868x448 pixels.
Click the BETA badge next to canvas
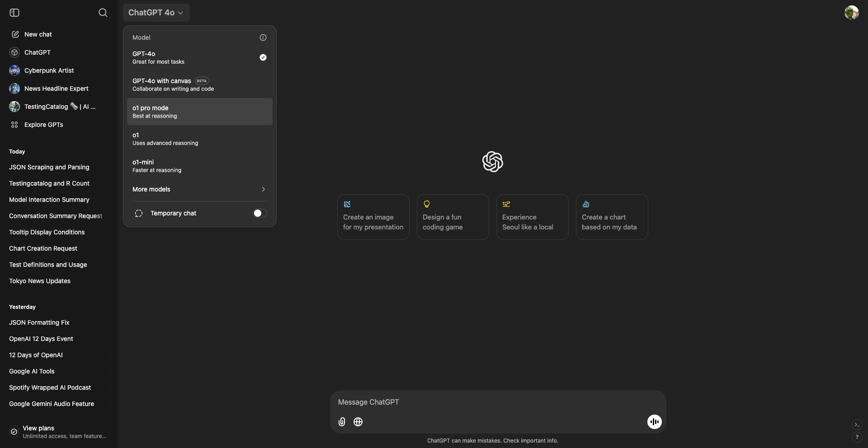202,81
